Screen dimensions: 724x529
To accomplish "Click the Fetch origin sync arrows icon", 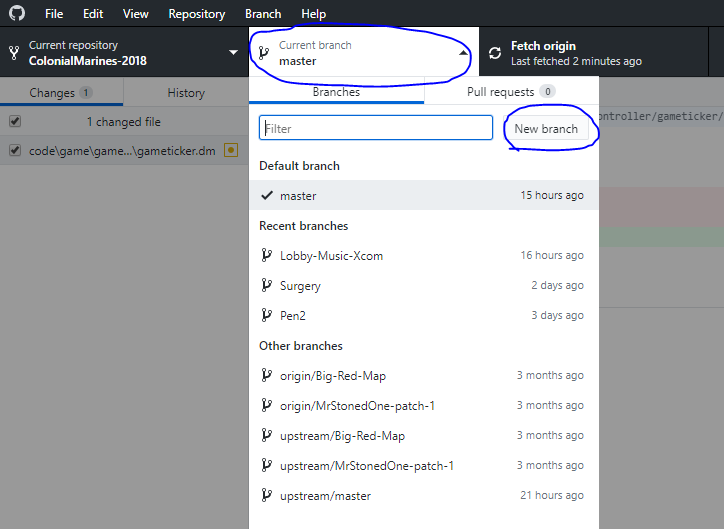I will tap(495, 53).
